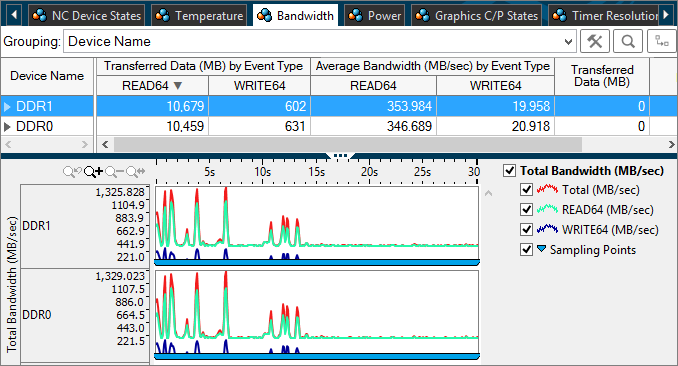The height and width of the screenshot is (366, 678).
Task: Open the Graphics C/P States tab
Action: coord(477,16)
